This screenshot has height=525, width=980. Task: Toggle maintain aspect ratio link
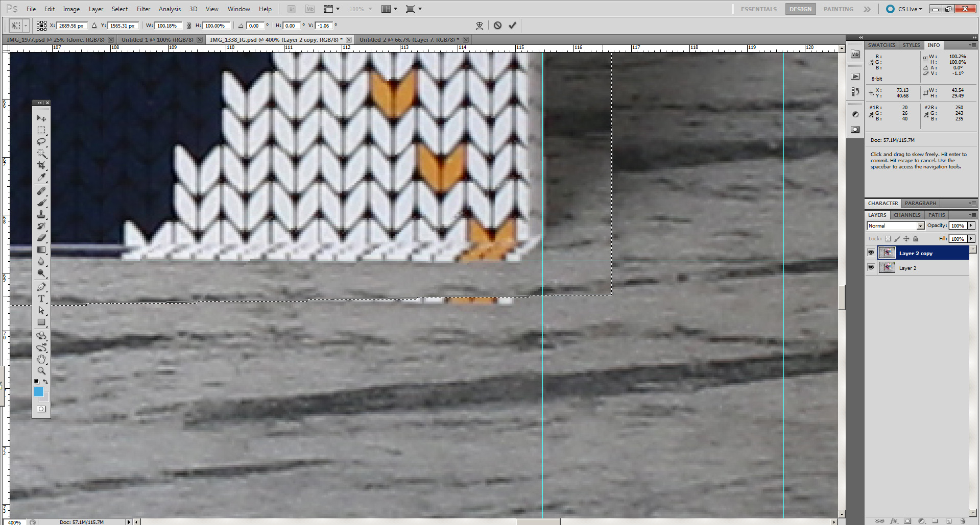[x=189, y=26]
